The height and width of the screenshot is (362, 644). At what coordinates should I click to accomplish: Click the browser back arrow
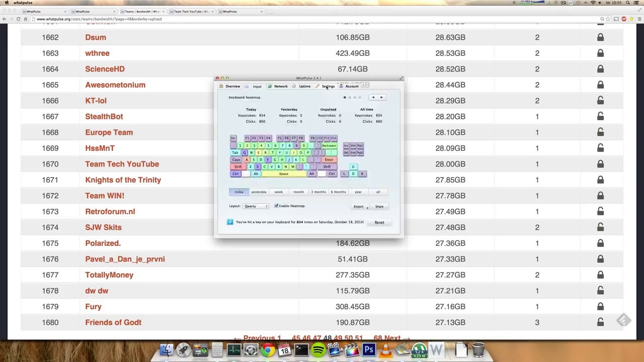(x=5, y=19)
